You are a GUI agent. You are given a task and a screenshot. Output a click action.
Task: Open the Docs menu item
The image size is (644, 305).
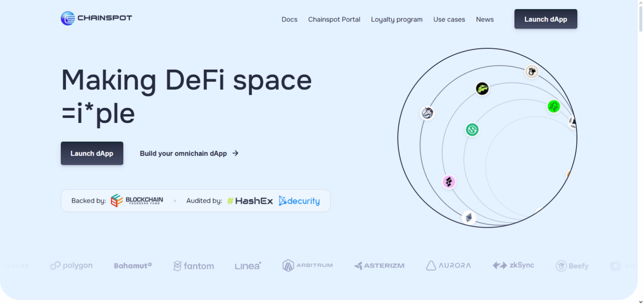289,19
